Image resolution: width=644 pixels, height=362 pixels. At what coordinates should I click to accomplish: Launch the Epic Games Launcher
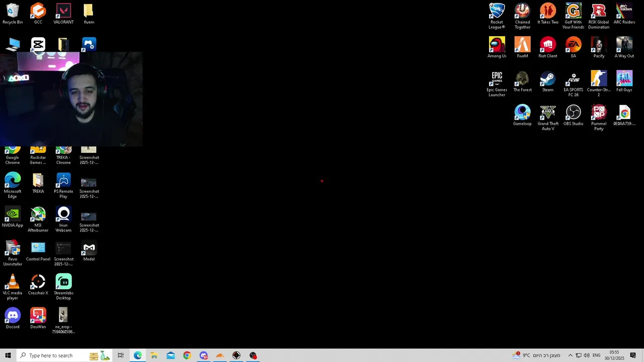[x=497, y=83]
